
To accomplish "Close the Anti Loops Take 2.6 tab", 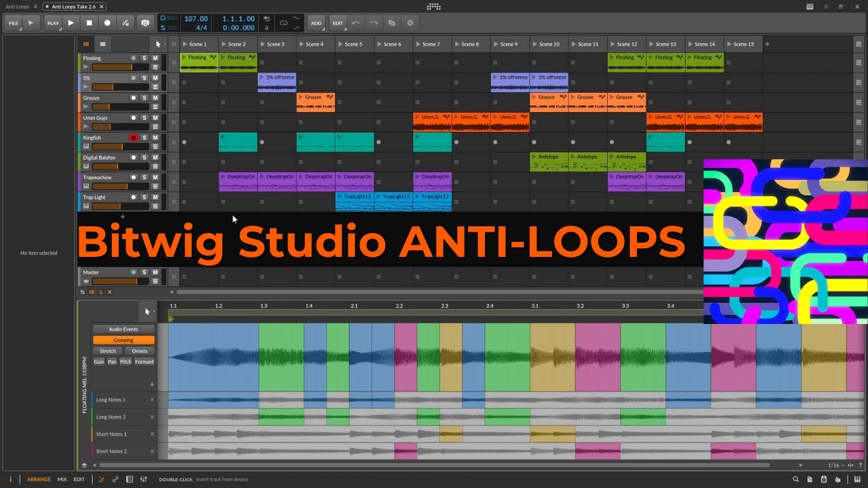I will [100, 6].
